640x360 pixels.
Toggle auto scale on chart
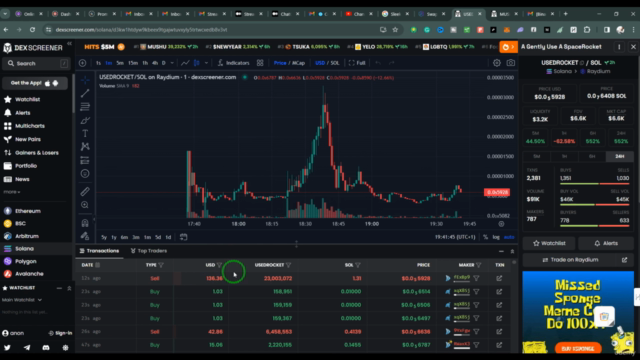click(509, 237)
